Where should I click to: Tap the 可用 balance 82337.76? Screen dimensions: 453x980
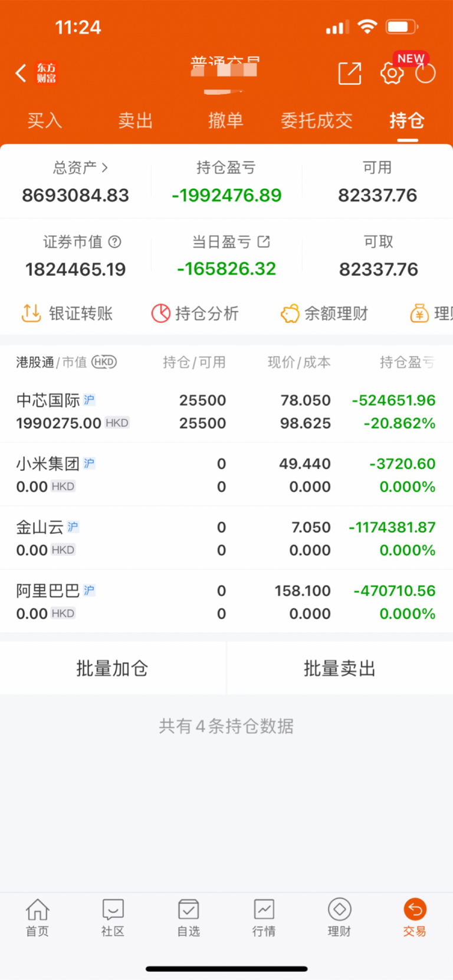(377, 195)
